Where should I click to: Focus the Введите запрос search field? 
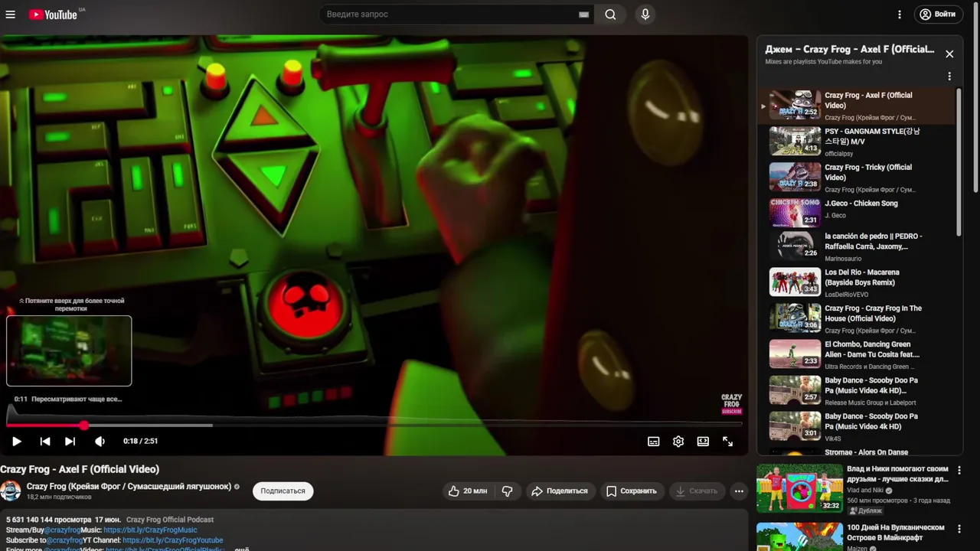(456, 15)
